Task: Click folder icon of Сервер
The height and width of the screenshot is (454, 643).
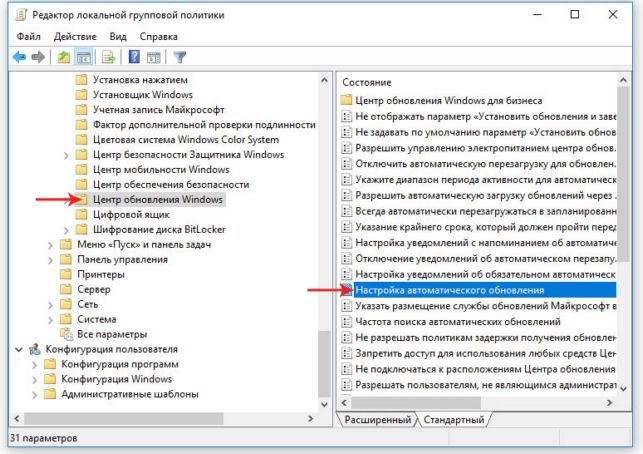Action: coord(66,289)
